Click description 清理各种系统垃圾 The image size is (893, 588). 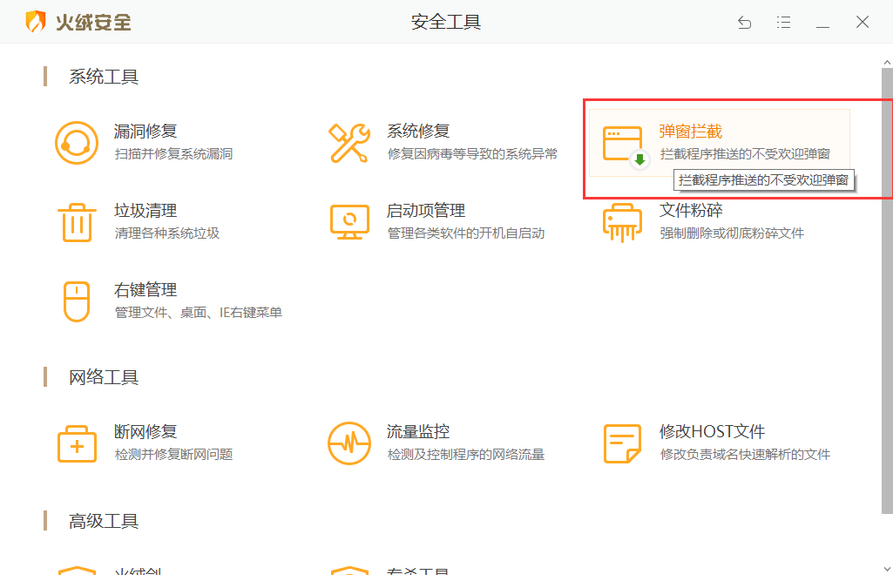(167, 233)
